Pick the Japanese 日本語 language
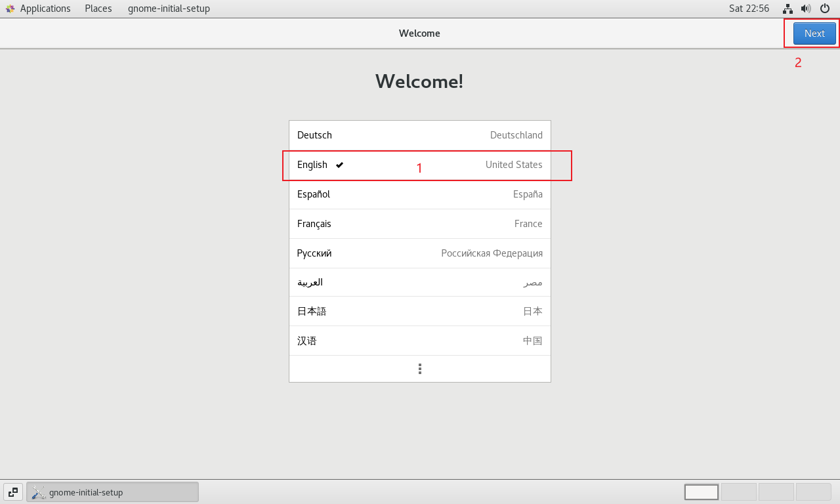 click(419, 312)
